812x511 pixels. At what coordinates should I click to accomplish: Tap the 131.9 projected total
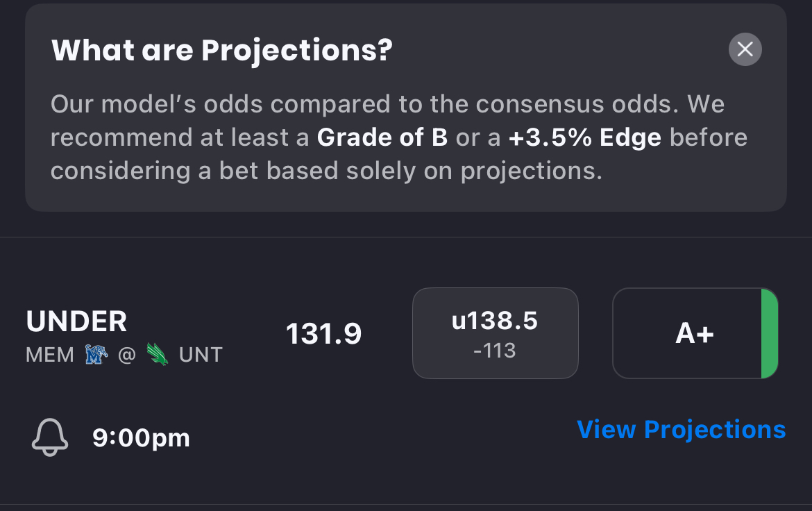click(323, 334)
